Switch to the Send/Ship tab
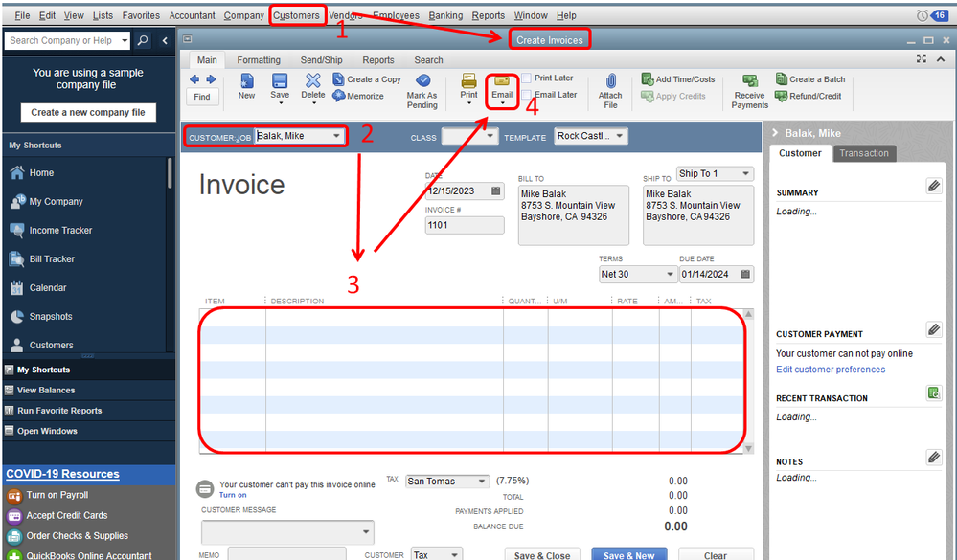The width and height of the screenshot is (957, 560). pos(321,59)
